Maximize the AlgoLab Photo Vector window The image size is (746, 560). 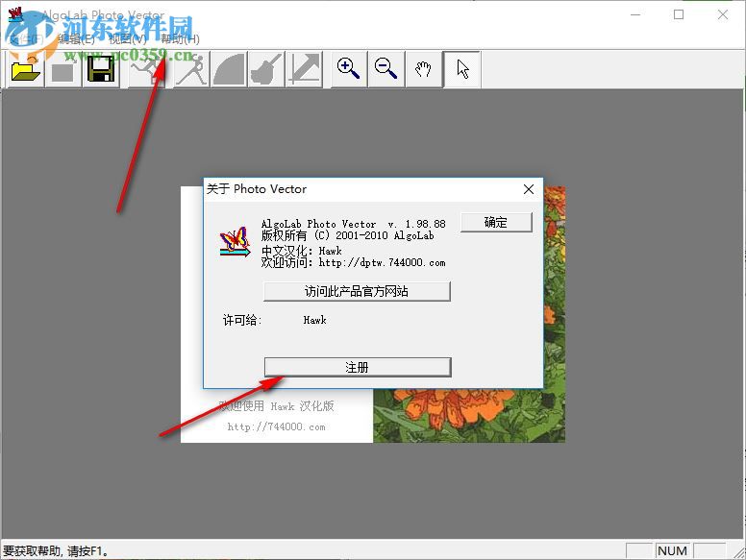[679, 14]
